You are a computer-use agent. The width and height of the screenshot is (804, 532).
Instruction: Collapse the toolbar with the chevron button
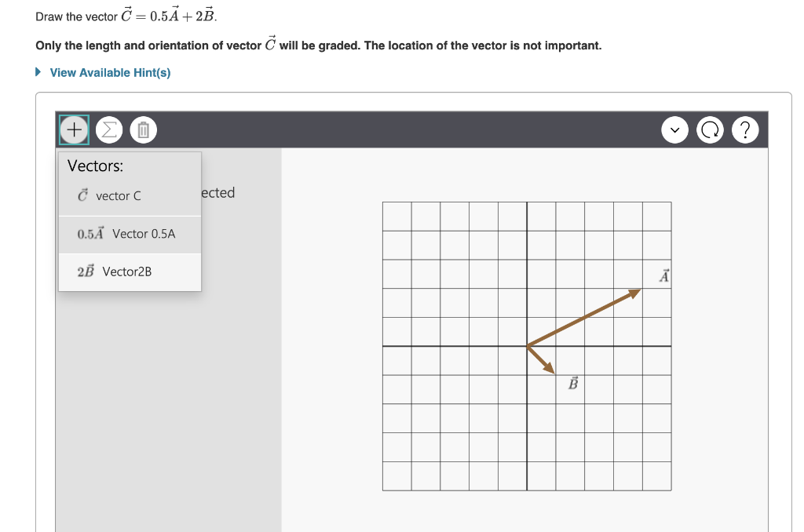point(674,129)
